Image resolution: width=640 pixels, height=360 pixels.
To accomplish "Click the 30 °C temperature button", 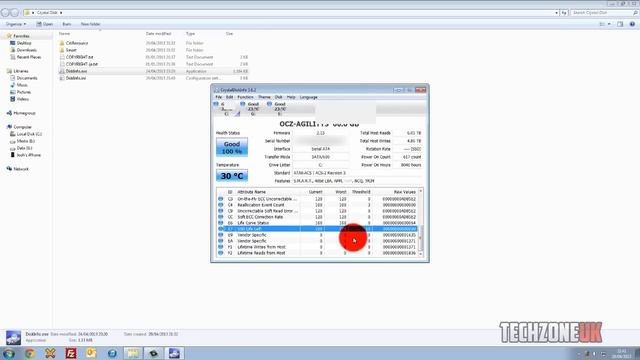I will coord(232,176).
